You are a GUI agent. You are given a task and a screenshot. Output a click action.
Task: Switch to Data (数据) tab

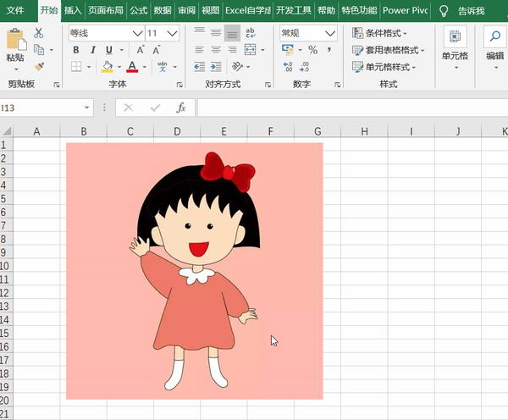pos(163,11)
